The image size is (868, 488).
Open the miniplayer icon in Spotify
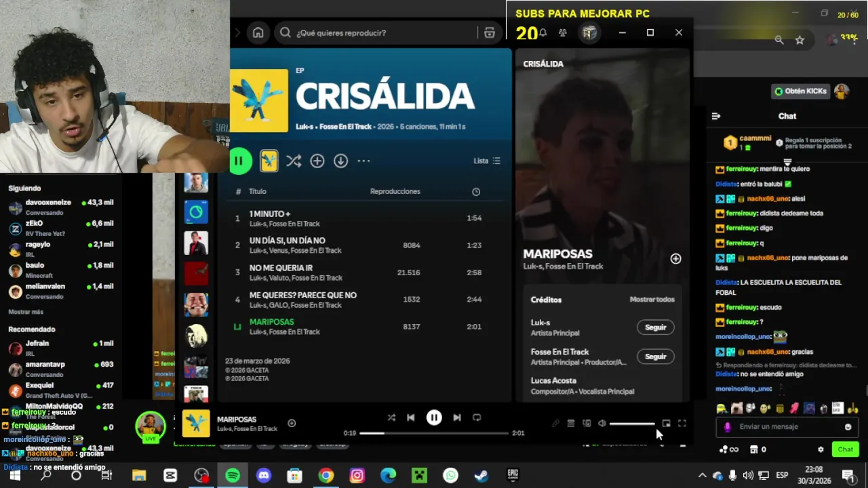(666, 424)
